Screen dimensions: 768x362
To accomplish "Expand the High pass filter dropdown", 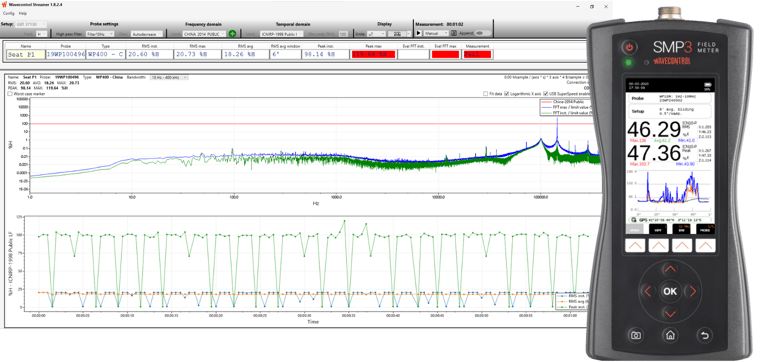I will click(x=99, y=34).
